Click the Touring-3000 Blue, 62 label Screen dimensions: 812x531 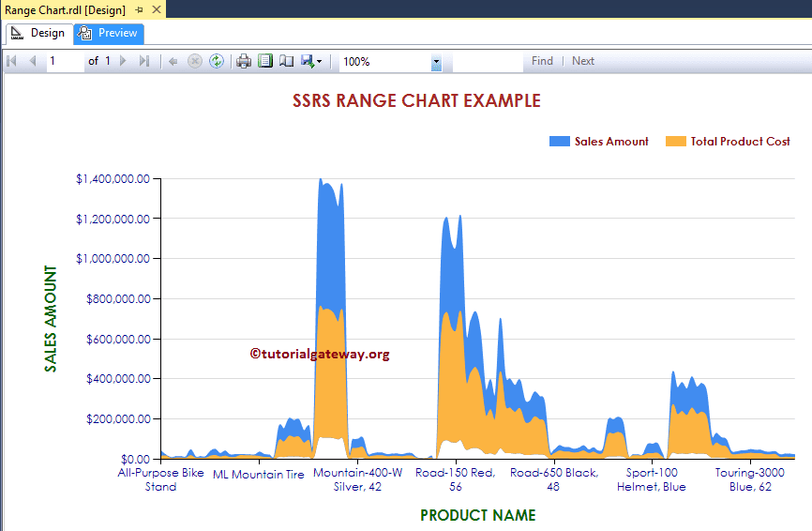pyautogui.click(x=750, y=479)
